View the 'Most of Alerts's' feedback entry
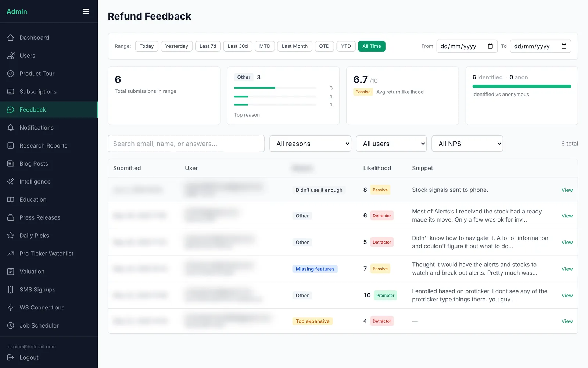The image size is (588, 368). tap(567, 216)
